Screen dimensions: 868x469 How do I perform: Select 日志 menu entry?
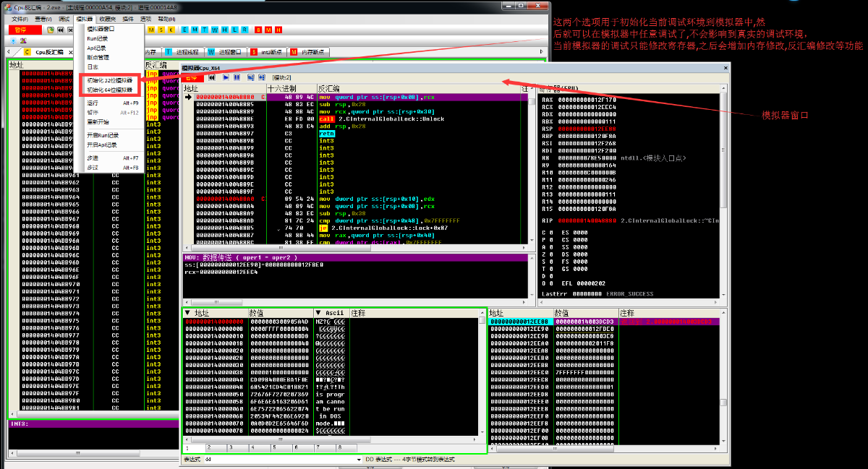[110, 66]
